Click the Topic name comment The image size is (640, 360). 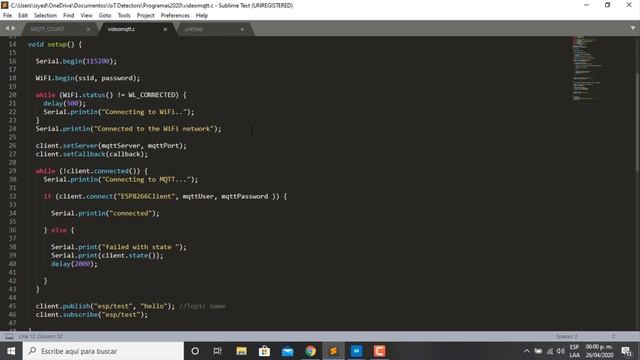tap(202, 306)
